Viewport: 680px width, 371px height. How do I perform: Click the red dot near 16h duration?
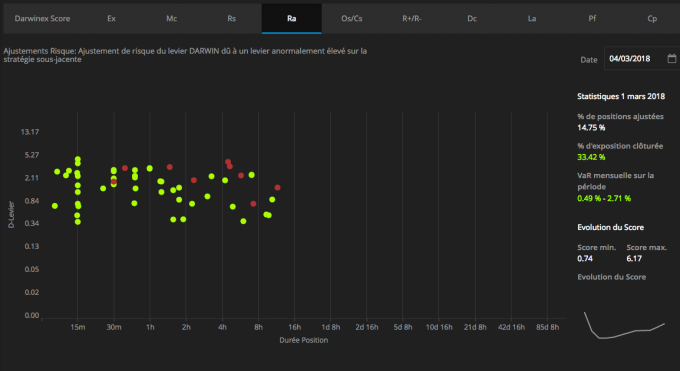point(278,187)
